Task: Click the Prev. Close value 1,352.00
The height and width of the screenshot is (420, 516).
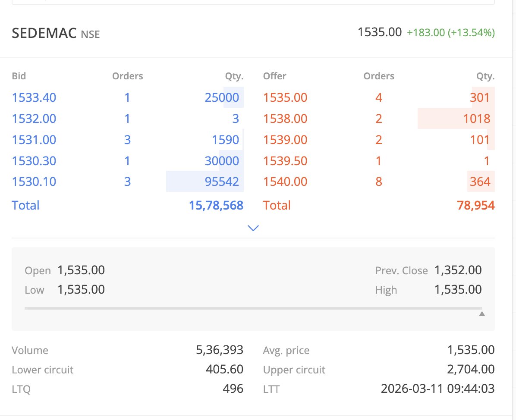Action: tap(458, 270)
